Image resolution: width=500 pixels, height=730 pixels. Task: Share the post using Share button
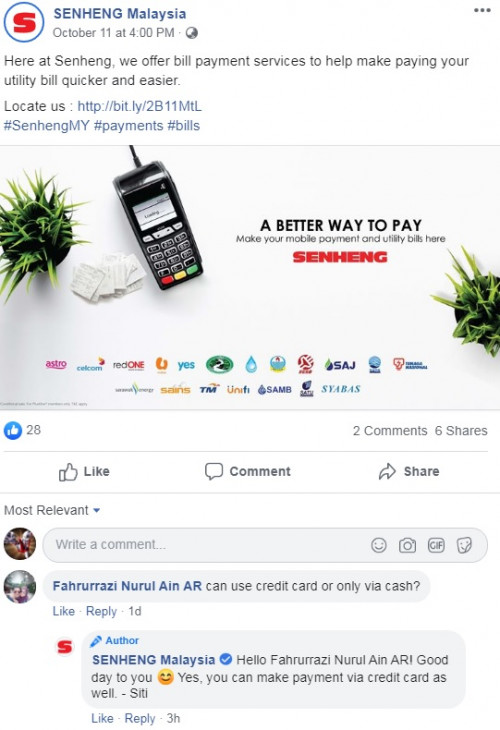tap(409, 471)
